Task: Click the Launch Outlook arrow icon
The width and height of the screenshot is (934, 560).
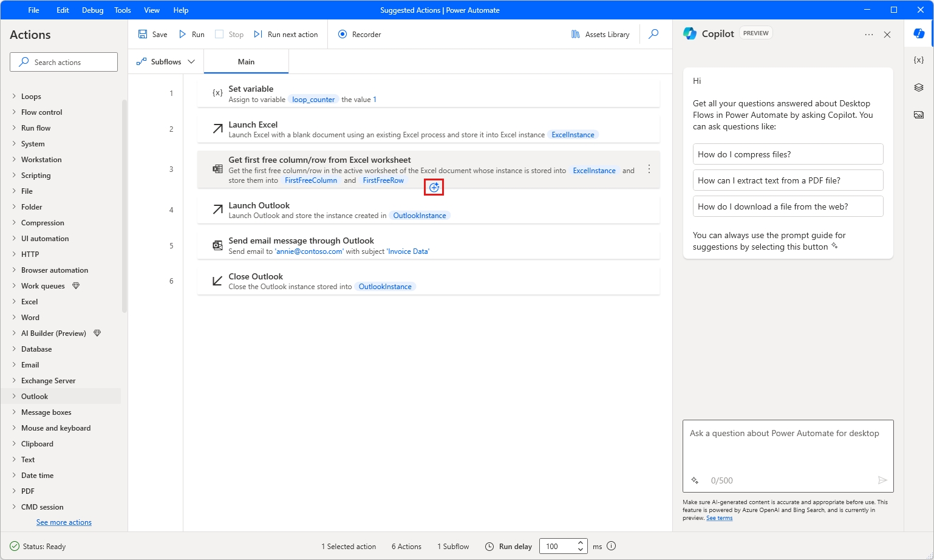Action: [217, 210]
